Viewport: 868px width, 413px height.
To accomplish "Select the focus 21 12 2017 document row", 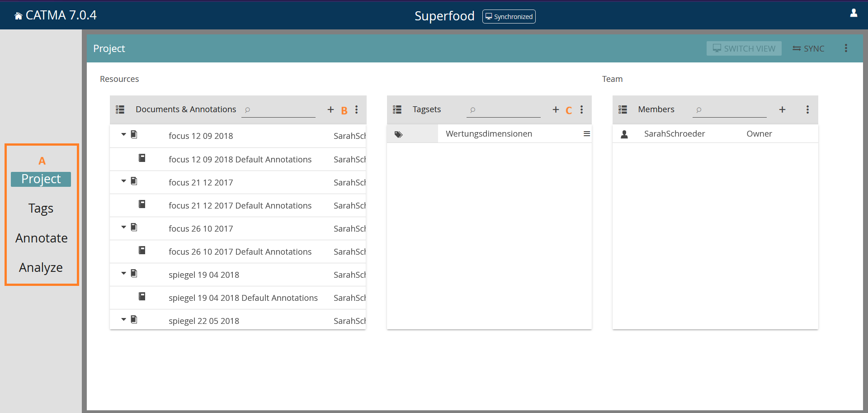I will 238,182.
